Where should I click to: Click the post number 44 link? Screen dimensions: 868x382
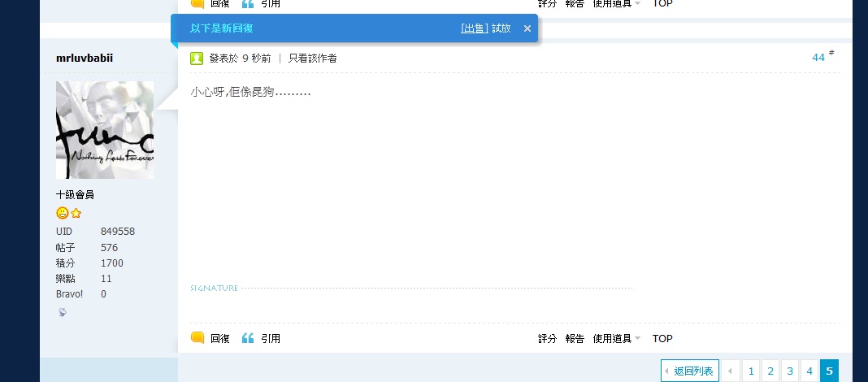(x=818, y=57)
